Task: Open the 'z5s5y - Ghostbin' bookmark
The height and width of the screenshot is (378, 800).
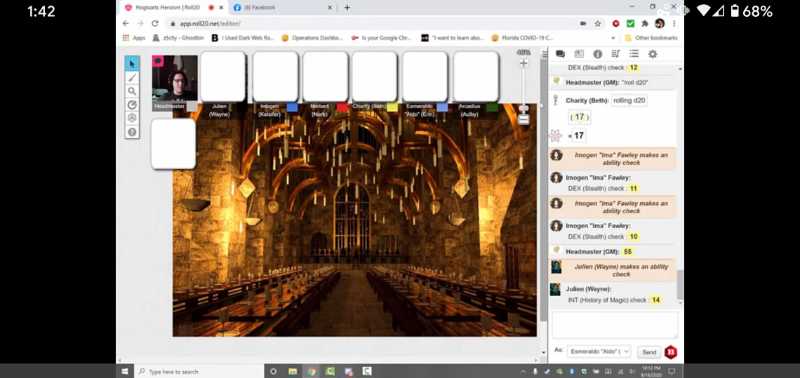Action: click(178, 38)
